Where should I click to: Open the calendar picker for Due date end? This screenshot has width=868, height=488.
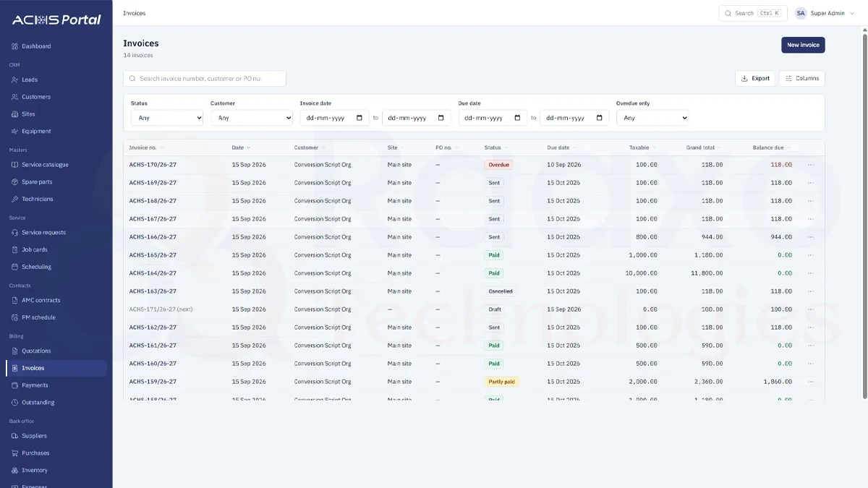click(600, 118)
